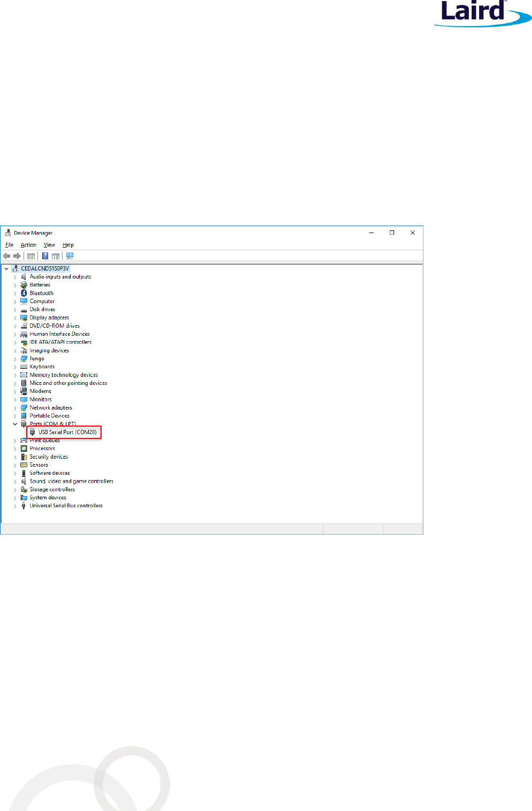Select the Processors label
The image size is (532, 811).
(42, 449)
